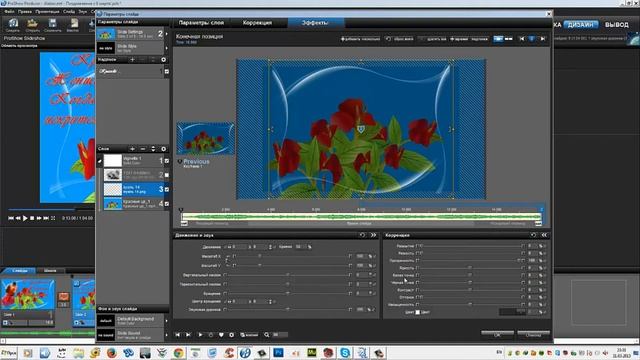
Task: Reset Коррекция panel settings
Action: tap(533, 235)
